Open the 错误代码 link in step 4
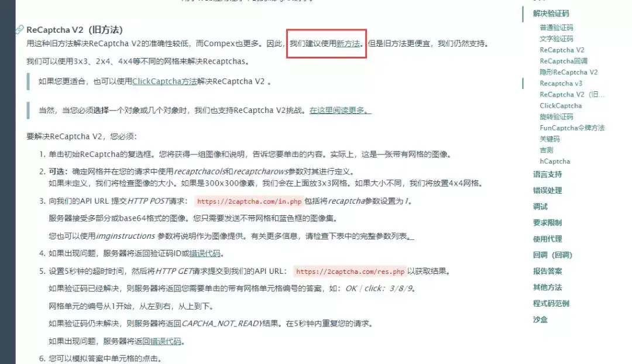This screenshot has height=364, width=632. 205,253
